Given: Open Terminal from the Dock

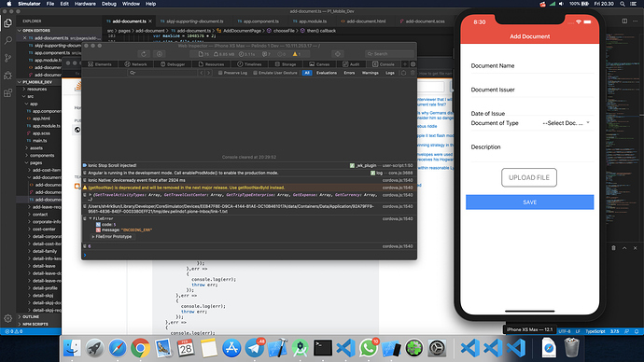Looking at the screenshot, I should pos(323,348).
